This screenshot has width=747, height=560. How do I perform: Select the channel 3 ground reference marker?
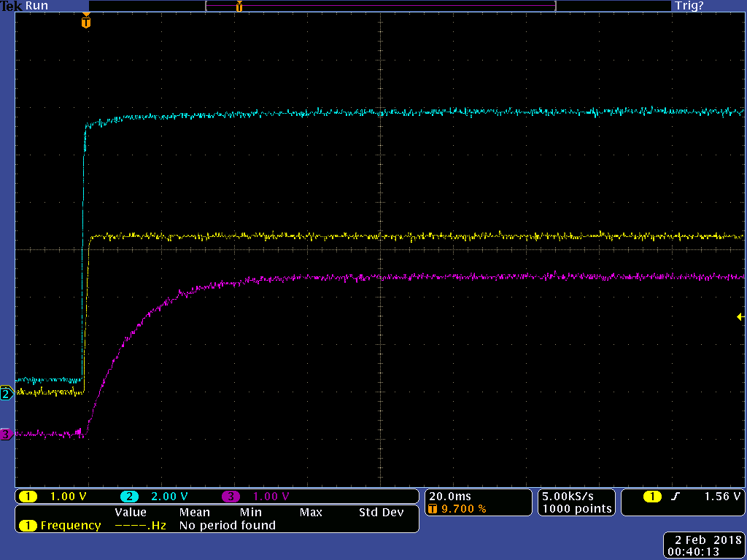point(6,435)
